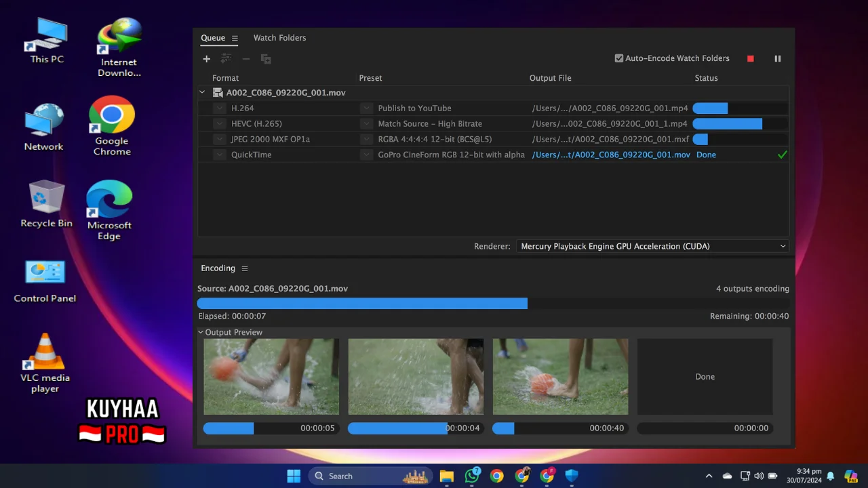Launch Google Chrome from desktop
868x488 pixels.
112,126
